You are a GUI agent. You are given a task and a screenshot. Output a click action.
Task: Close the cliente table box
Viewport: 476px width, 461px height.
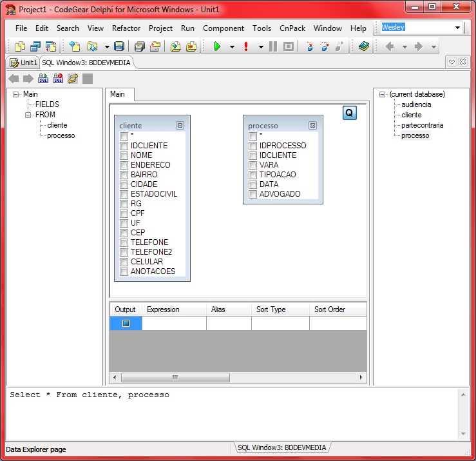coord(180,126)
